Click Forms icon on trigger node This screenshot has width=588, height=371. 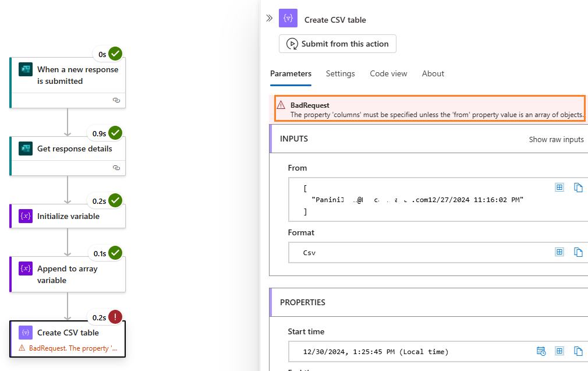[x=26, y=69]
